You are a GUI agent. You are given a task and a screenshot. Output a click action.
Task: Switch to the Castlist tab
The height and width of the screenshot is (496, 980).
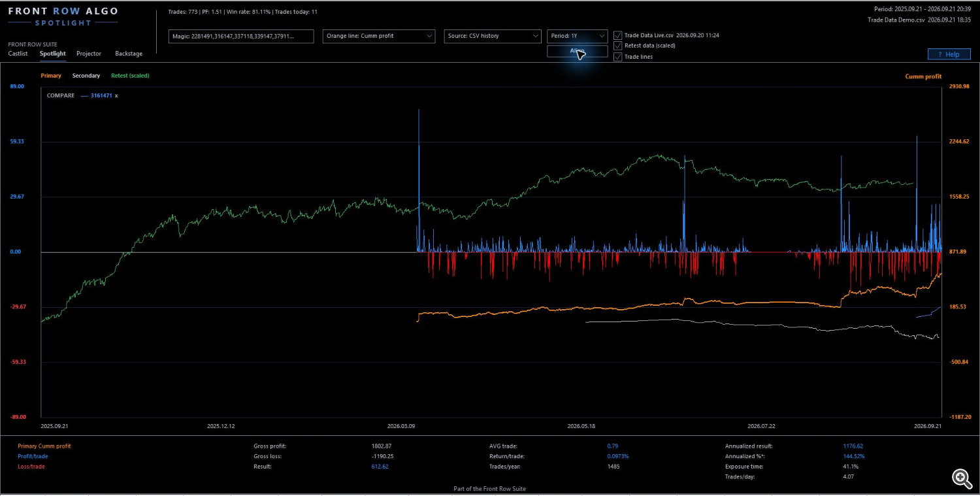(x=18, y=54)
